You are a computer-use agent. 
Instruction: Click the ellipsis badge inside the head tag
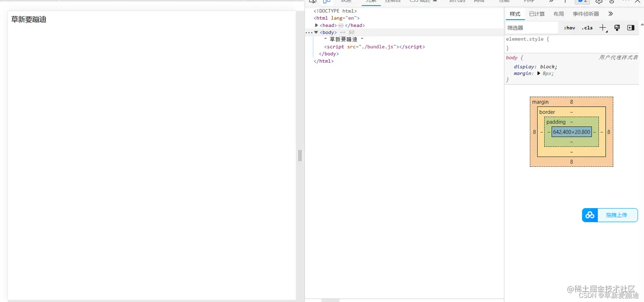(341, 26)
